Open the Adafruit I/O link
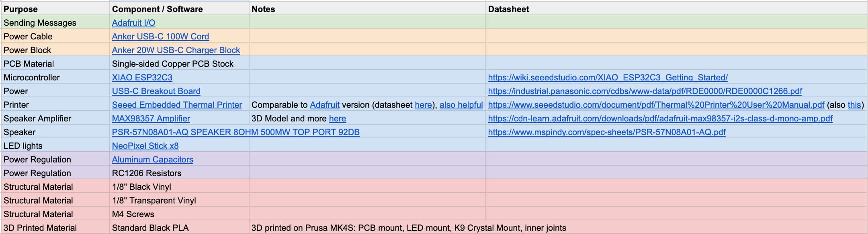868x234 pixels. tap(133, 23)
